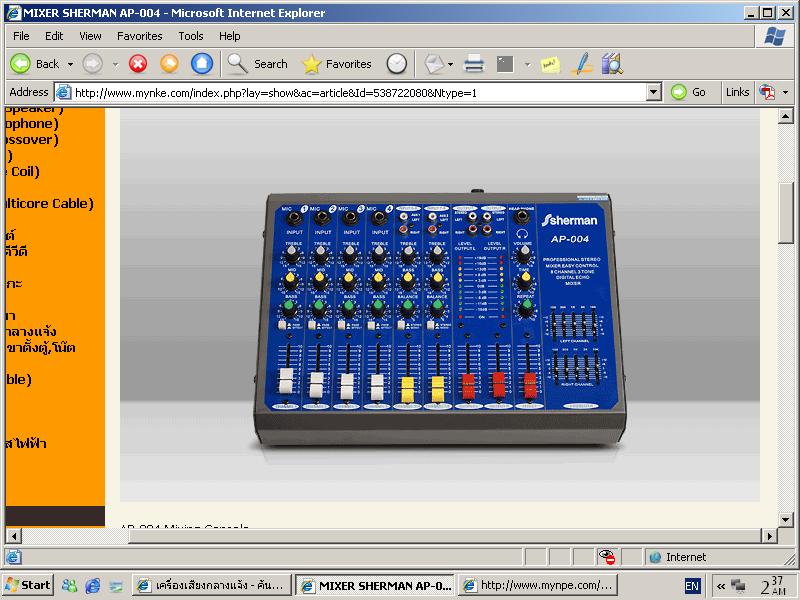Open the Forward history dropdown arrow
This screenshot has width=800, height=600.
pyautogui.click(x=115, y=64)
